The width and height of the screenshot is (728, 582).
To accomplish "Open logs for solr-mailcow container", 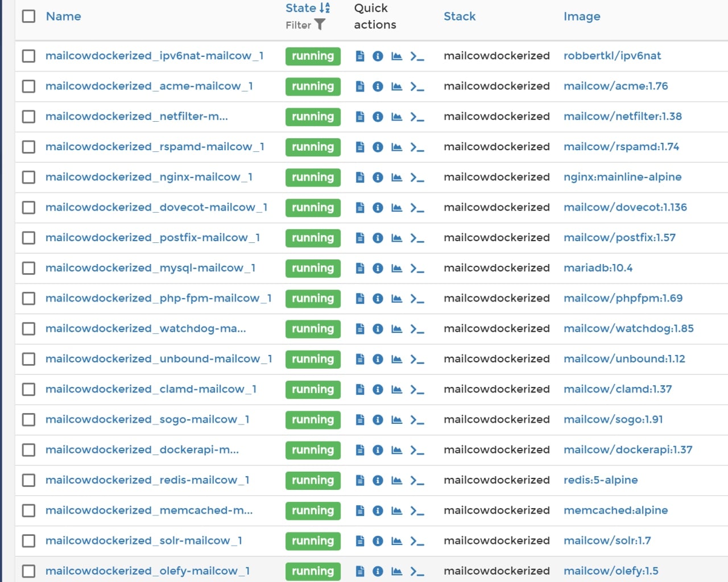I will click(360, 540).
